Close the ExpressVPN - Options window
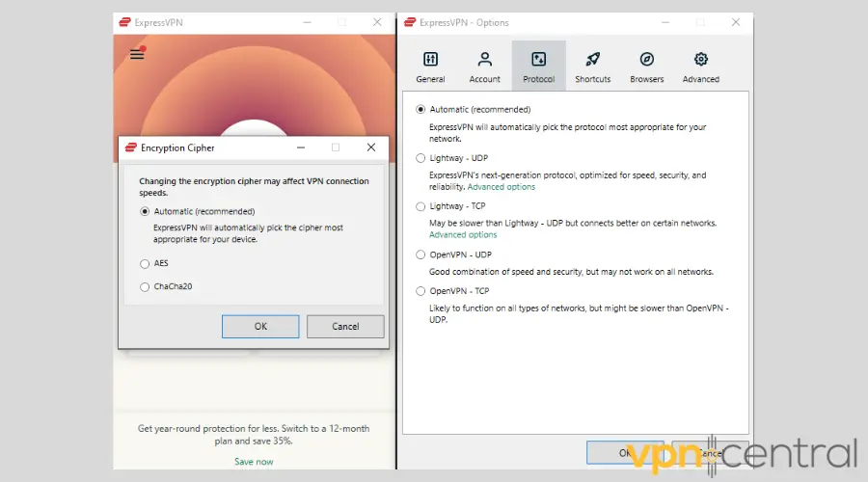Image resolution: width=868 pixels, height=482 pixels. [x=736, y=22]
